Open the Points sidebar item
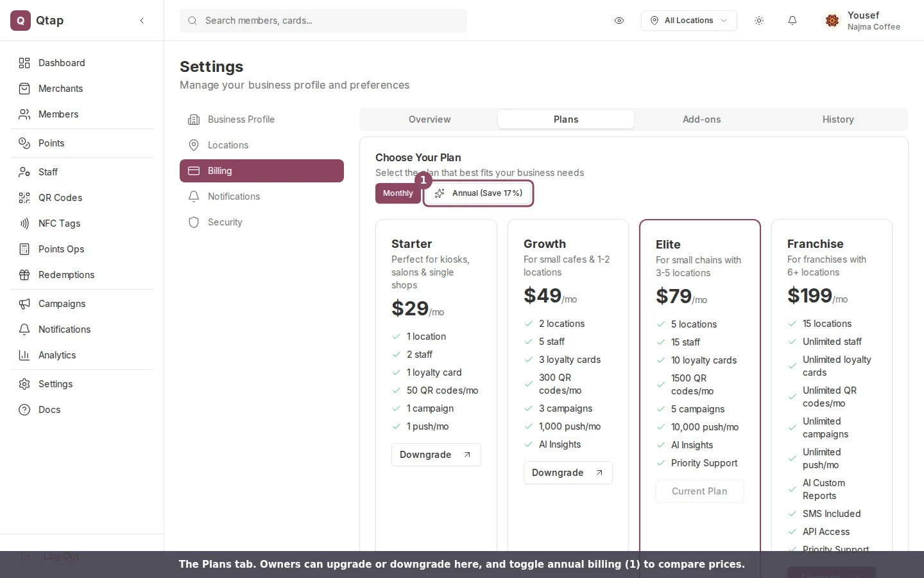Screen dimensions: 924x578 coord(81,143)
